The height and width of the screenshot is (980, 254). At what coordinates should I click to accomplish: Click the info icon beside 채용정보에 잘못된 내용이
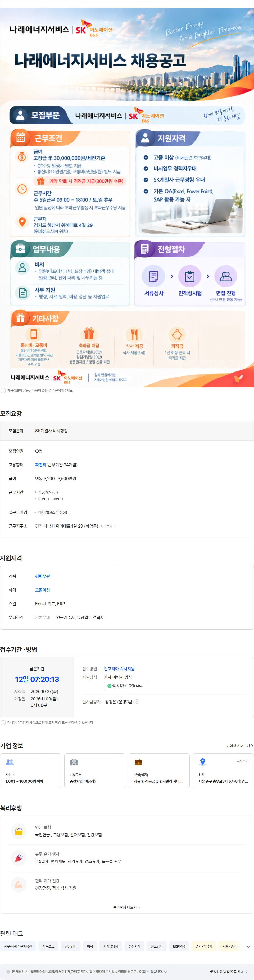[3, 390]
